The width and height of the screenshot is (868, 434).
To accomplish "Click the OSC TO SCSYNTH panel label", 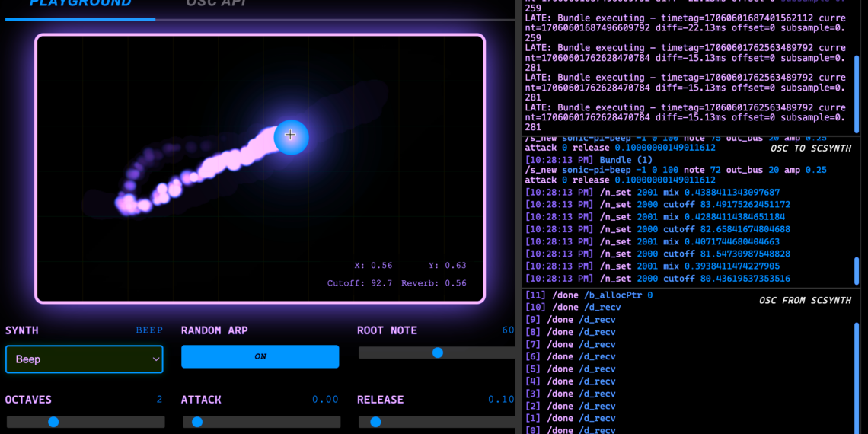I will [x=810, y=148].
